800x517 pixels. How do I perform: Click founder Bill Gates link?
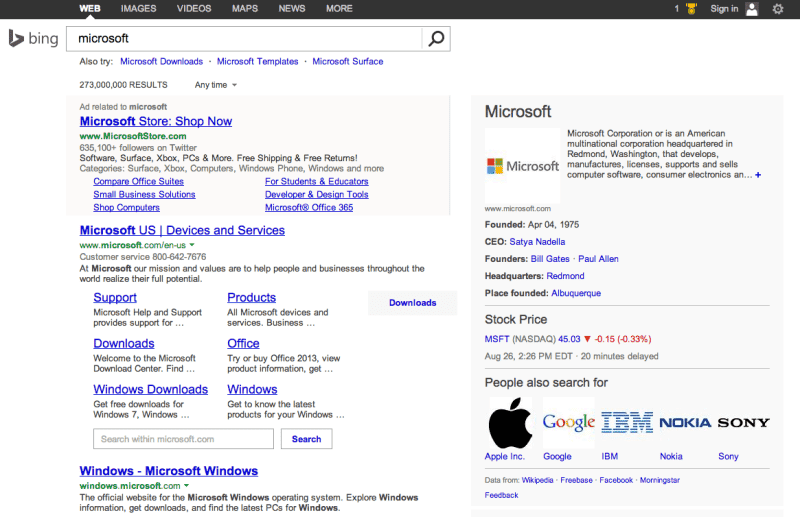[550, 259]
